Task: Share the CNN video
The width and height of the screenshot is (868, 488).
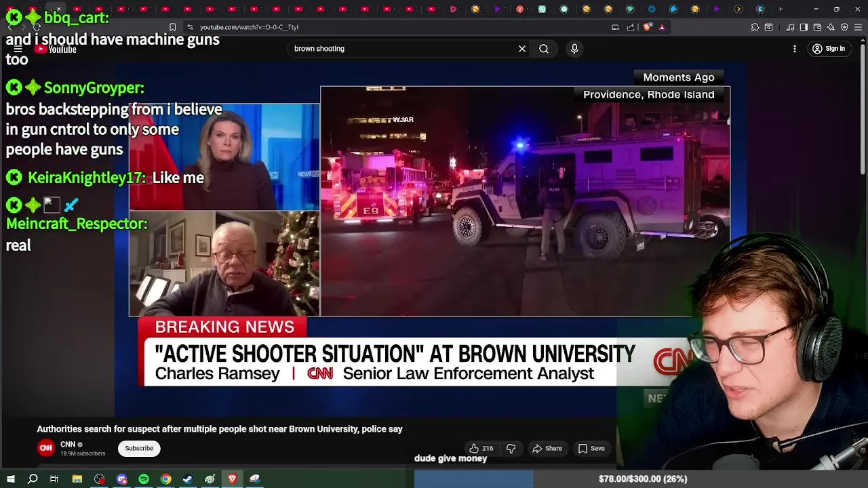Action: pyautogui.click(x=547, y=449)
